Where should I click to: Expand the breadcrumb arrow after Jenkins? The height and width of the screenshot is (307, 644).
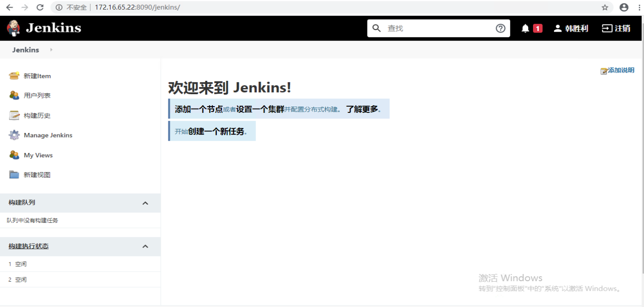(51, 50)
